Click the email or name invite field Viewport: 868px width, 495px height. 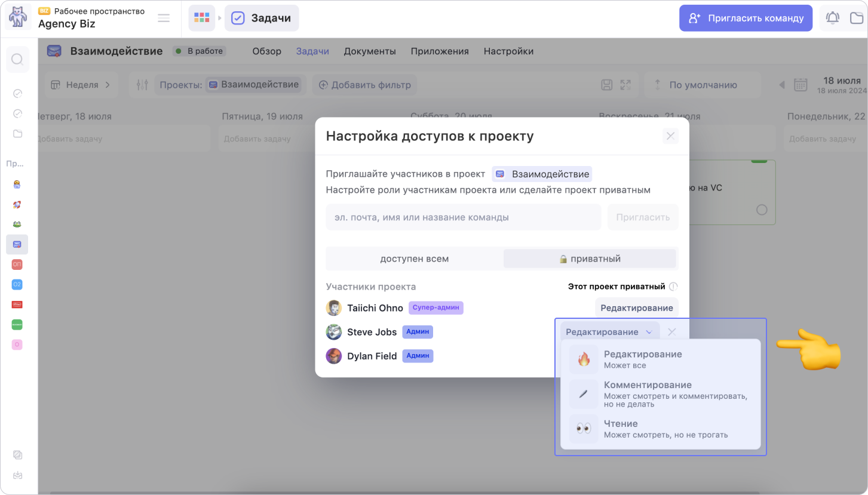[463, 217]
